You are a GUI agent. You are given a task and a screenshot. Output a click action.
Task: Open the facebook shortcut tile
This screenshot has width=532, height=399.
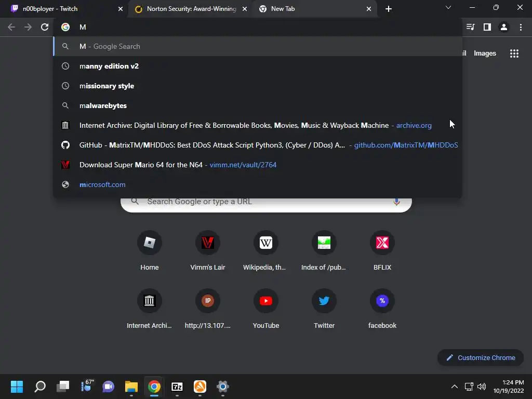pos(382,309)
